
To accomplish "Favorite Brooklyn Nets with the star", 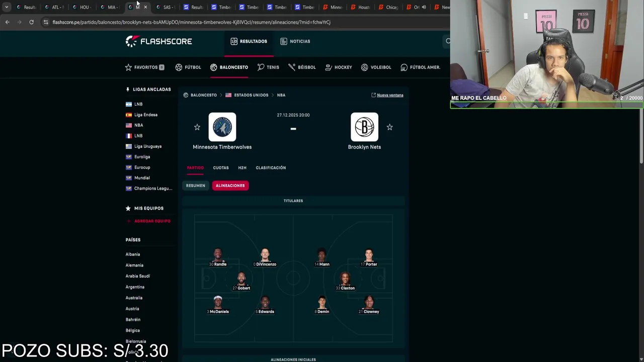I will (389, 127).
